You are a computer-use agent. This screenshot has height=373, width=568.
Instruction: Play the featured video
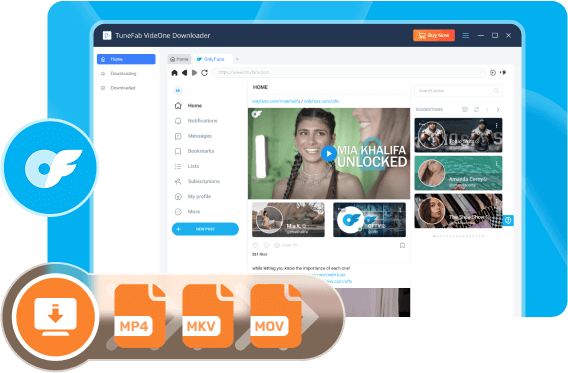tap(329, 154)
